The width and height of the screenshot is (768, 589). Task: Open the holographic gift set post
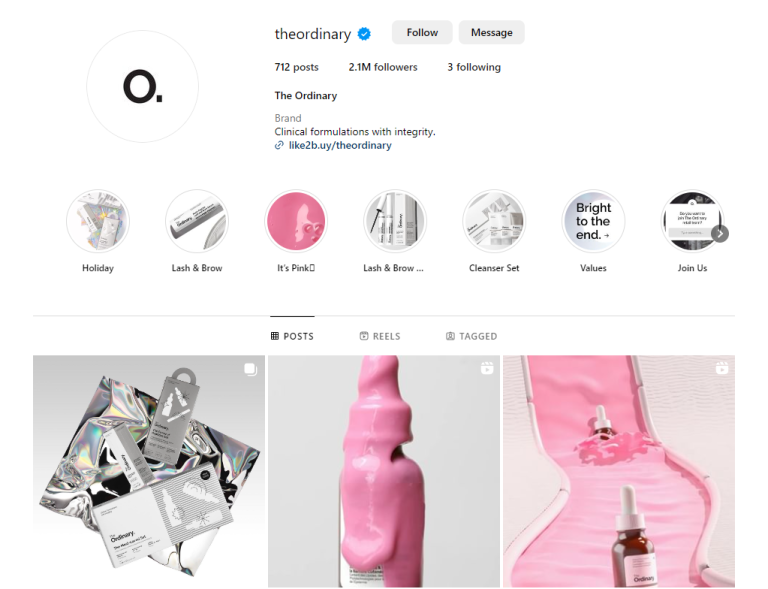pyautogui.click(x=149, y=471)
